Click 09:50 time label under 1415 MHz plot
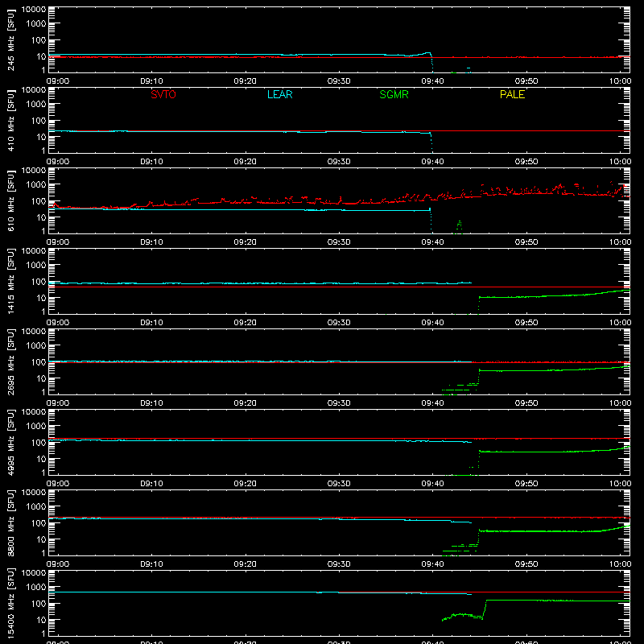The height and width of the screenshot is (644, 644). 526,323
